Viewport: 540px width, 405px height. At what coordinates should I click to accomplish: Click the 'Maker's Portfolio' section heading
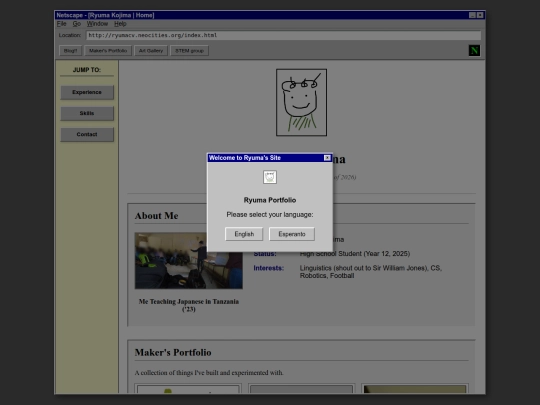point(173,352)
